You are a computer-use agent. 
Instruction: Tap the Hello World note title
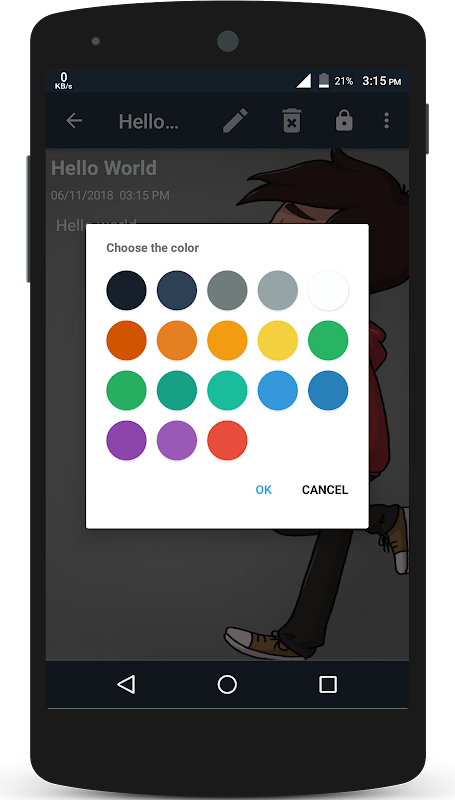104,168
